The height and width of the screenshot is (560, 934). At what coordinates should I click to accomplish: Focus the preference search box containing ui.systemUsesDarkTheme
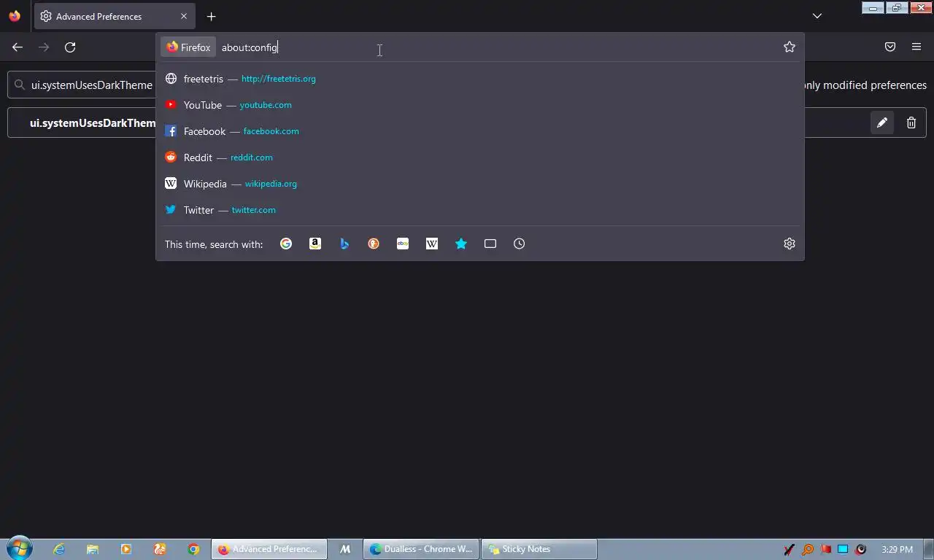coord(82,85)
